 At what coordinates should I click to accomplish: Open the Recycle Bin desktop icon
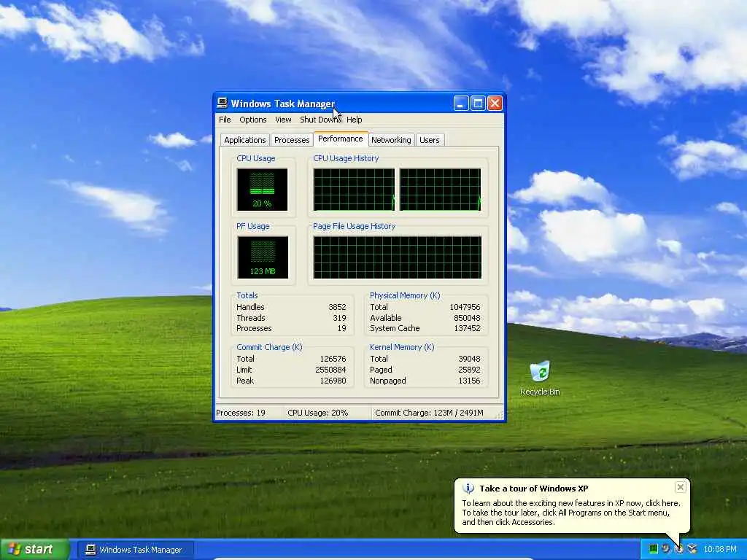click(540, 378)
